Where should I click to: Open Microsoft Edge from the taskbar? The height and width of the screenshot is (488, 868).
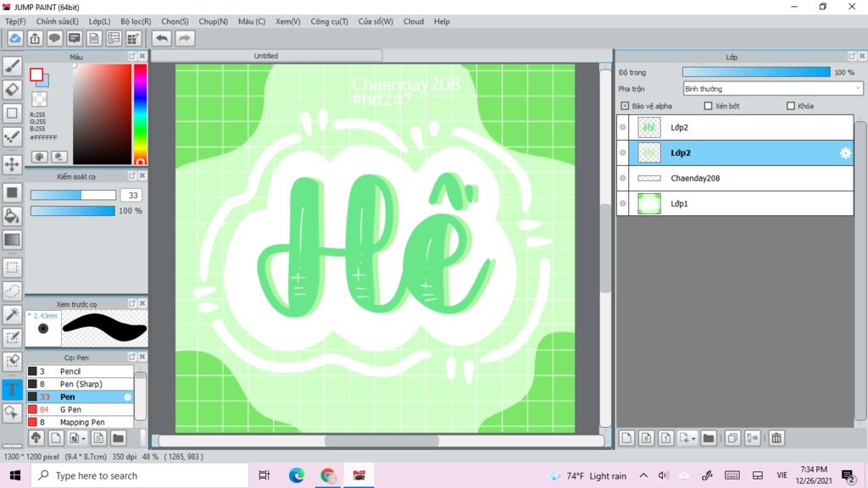(x=296, y=475)
